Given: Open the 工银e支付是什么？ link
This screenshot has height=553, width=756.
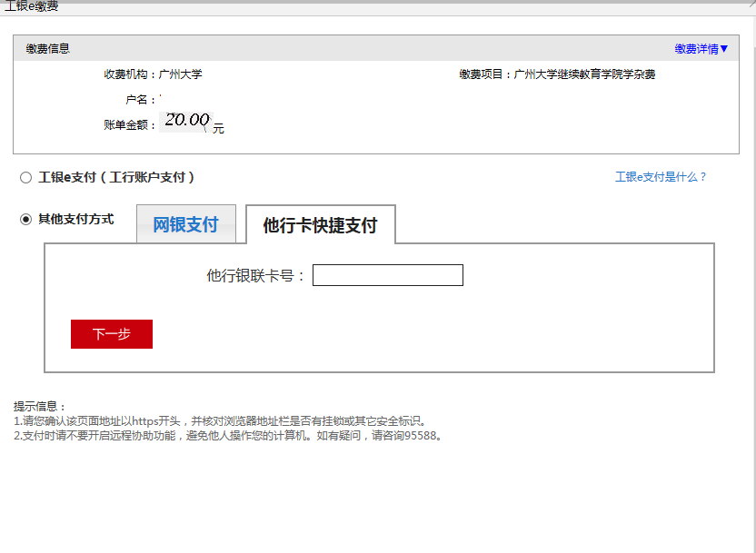Looking at the screenshot, I should [x=660, y=177].
